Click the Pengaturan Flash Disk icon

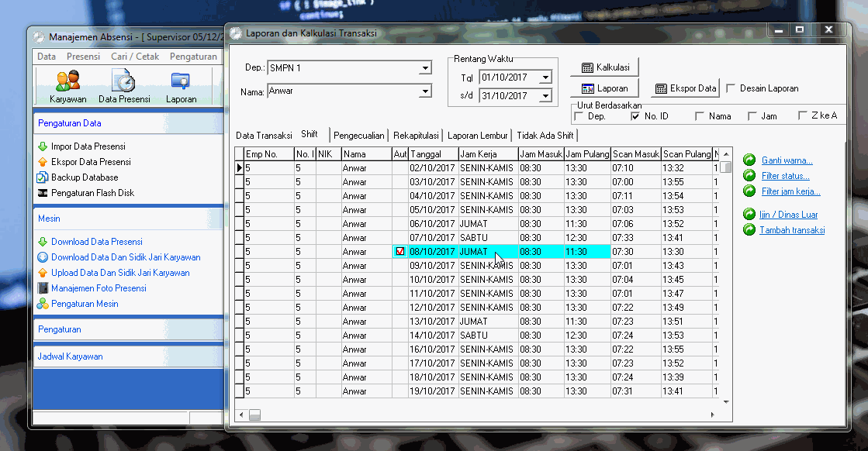coord(43,193)
